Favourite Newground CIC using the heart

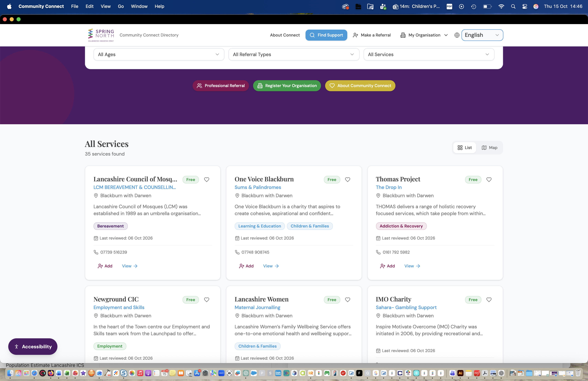206,300
